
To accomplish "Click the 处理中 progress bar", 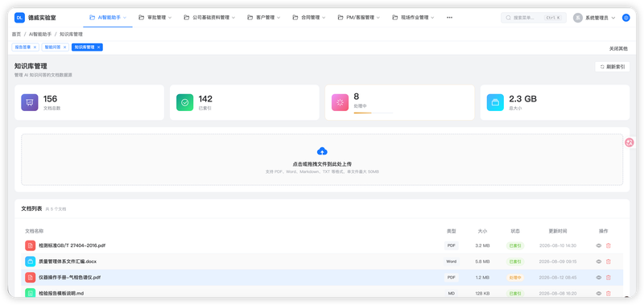I will pyautogui.click(x=374, y=113).
